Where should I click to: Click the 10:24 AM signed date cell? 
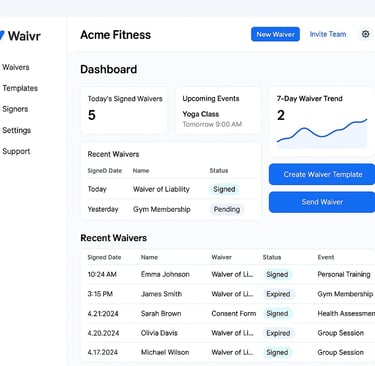102,274
